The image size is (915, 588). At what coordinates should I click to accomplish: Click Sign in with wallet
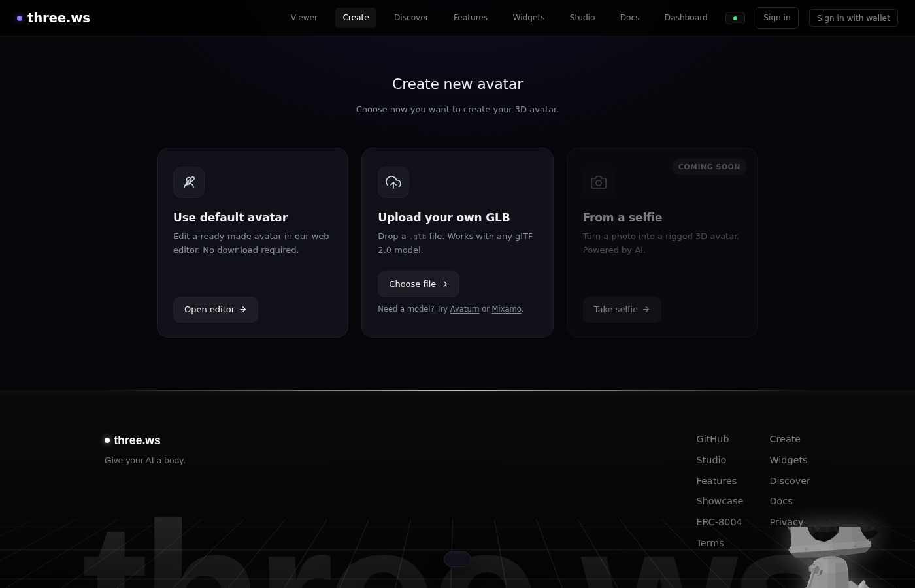click(x=854, y=18)
